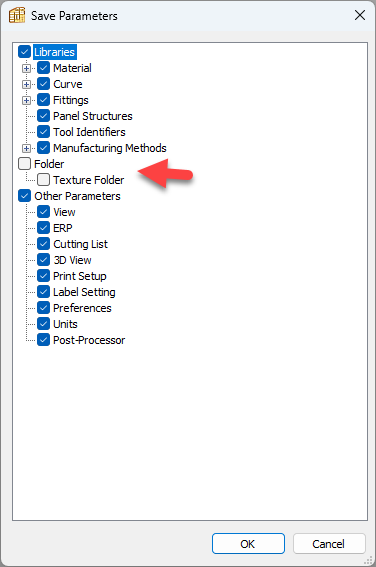
Task: Close the Save Parameters dialog
Action: pyautogui.click(x=360, y=15)
